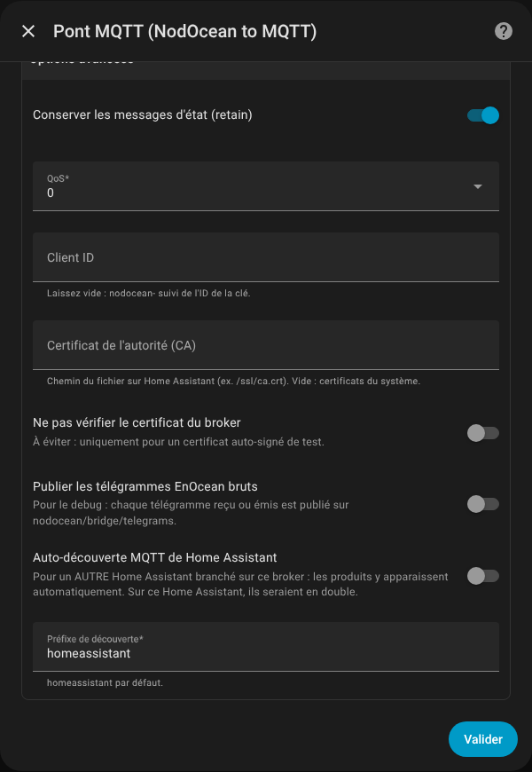The width and height of the screenshot is (532, 772).
Task: Enable Ne pas vérifier le certificat toggle
Action: pos(482,433)
